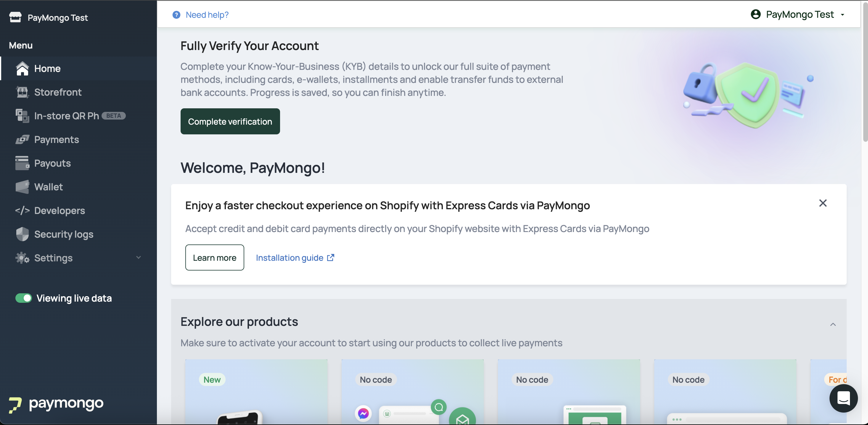Image resolution: width=868 pixels, height=425 pixels.
Task: Collapse the Explore our products section
Action: click(833, 325)
